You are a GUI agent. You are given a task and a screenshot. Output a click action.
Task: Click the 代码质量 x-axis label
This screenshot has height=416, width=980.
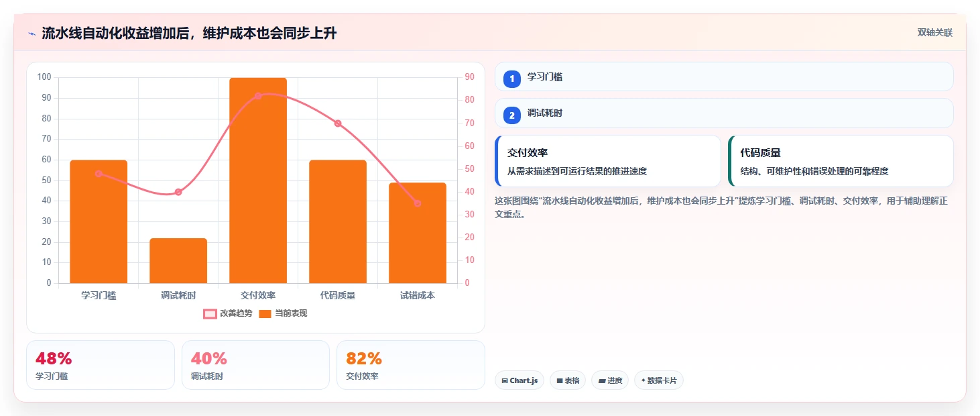(338, 295)
